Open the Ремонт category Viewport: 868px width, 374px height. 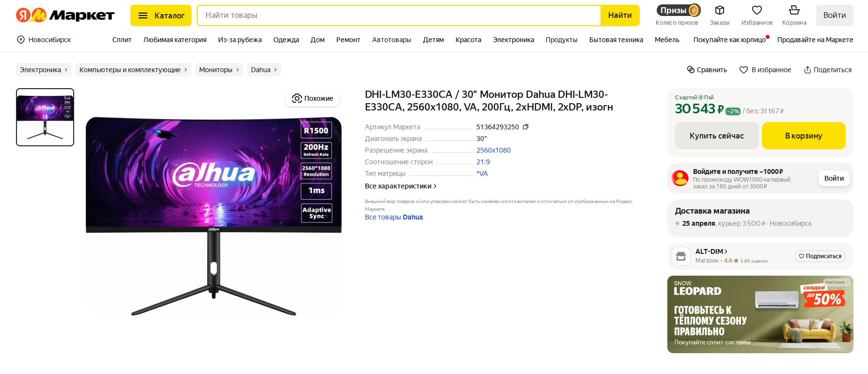click(x=348, y=40)
